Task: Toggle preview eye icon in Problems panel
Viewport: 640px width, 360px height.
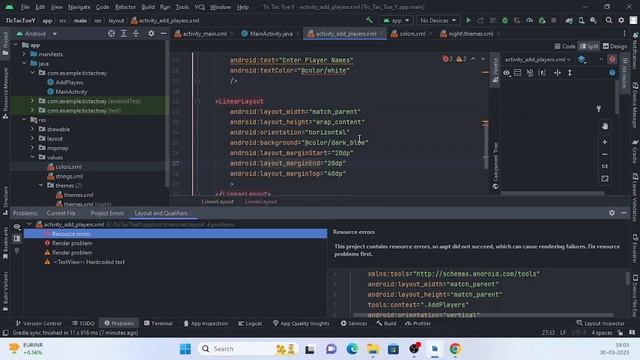Action: pyautogui.click(x=17, y=227)
